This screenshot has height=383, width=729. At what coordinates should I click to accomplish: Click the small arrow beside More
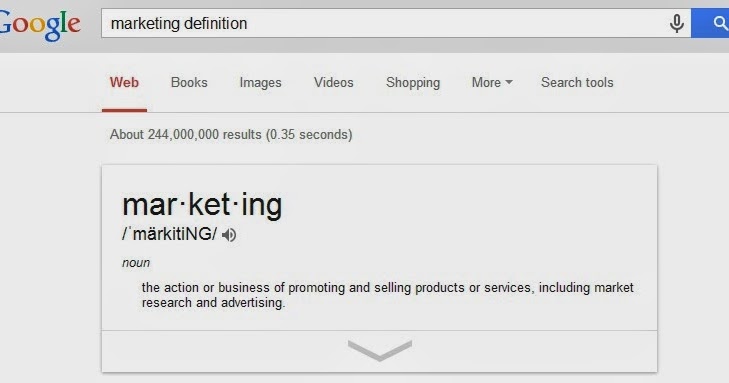[509, 82]
